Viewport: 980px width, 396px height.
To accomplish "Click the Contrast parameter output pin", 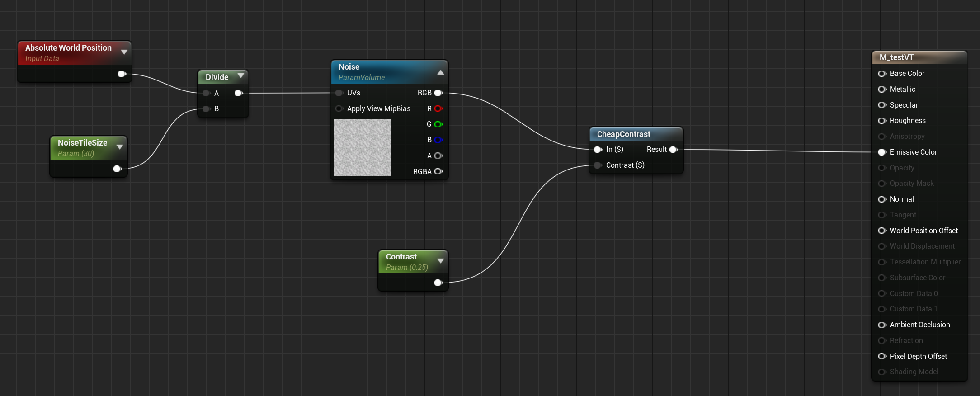I will coord(438,283).
